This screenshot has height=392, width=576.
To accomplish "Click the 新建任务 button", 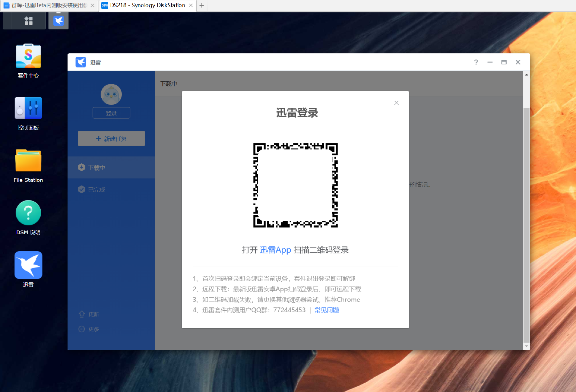I will pos(111,139).
